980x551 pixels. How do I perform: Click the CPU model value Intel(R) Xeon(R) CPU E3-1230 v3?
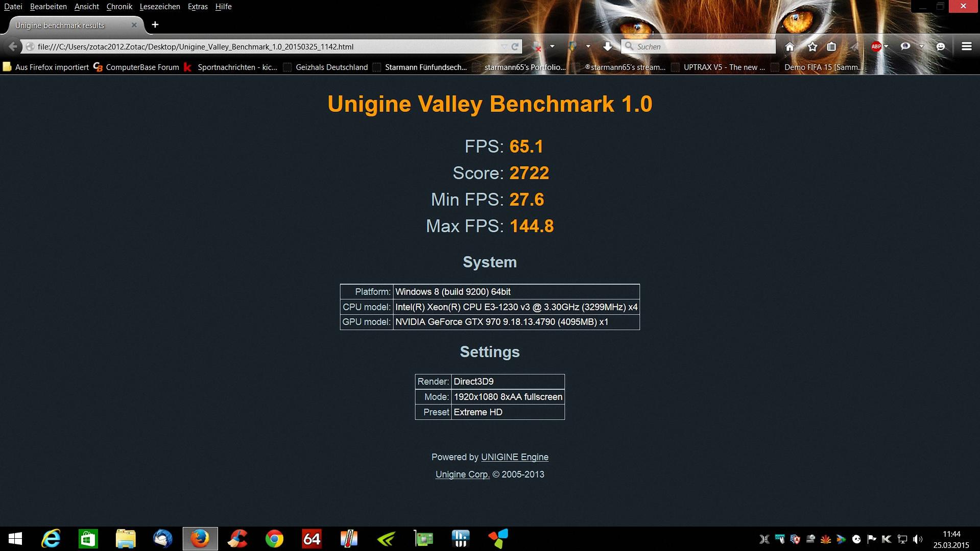point(516,307)
